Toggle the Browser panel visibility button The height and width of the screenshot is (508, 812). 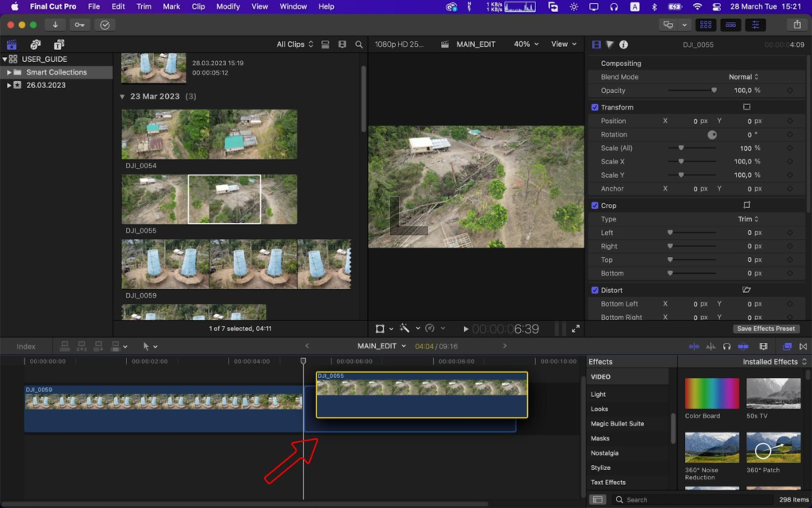[705, 25]
